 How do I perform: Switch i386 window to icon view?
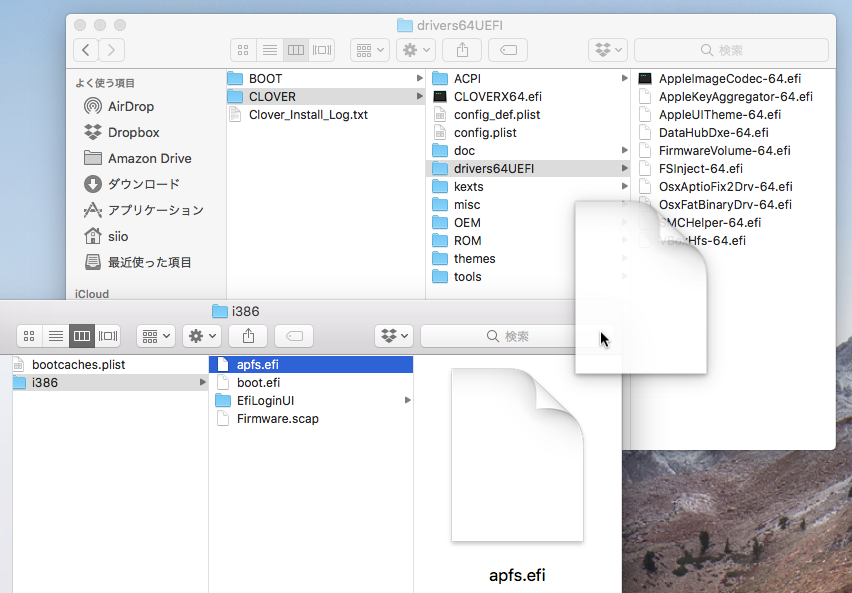pos(29,336)
